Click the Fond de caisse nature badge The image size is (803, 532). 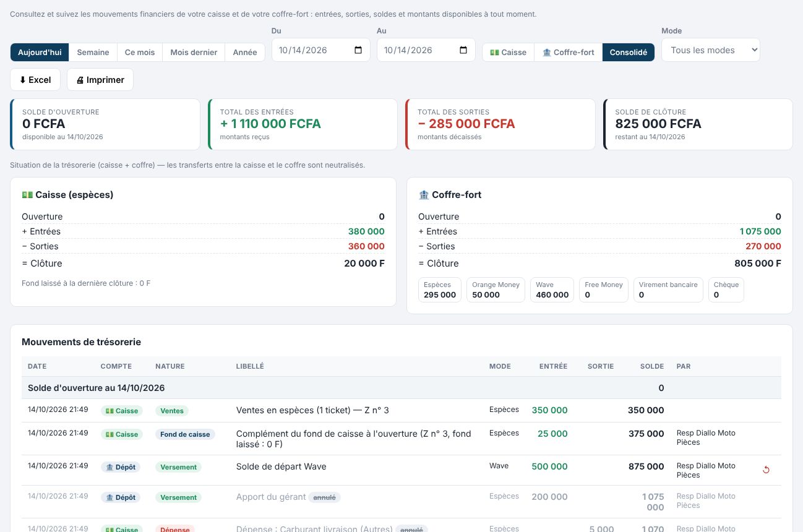point(185,434)
